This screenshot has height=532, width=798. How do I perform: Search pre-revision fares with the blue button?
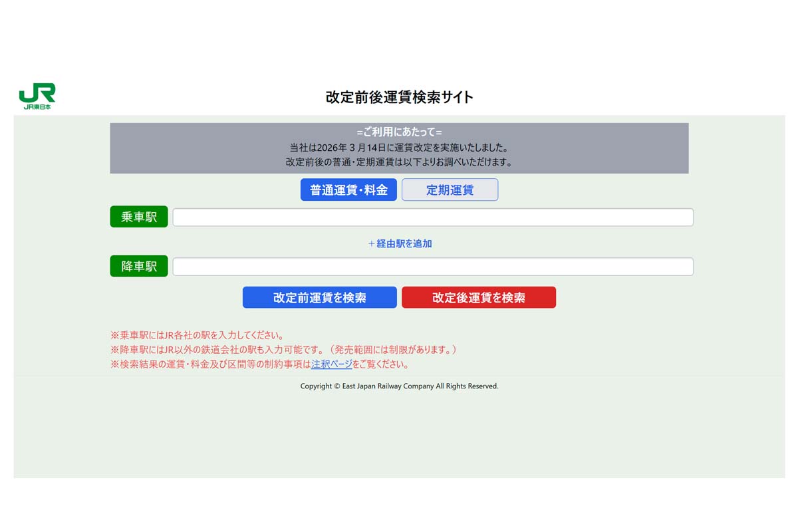coord(320,297)
